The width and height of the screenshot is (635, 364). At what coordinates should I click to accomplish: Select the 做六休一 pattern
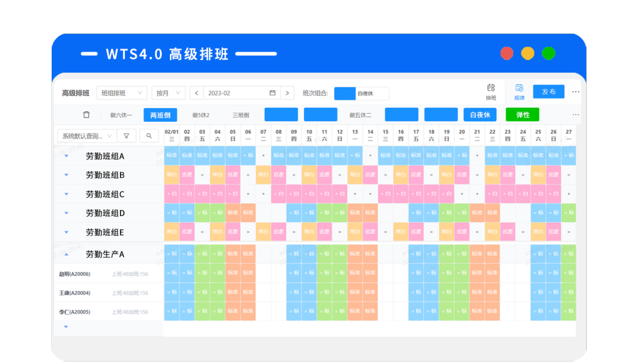(x=121, y=115)
